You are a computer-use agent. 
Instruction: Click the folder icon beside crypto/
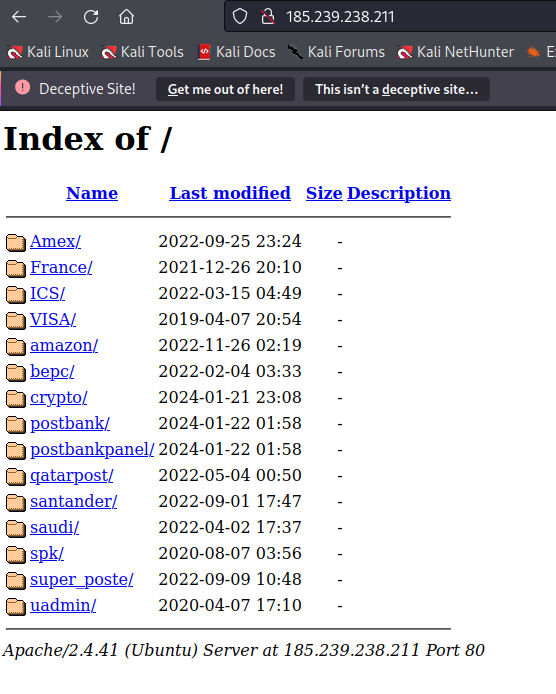(16, 398)
